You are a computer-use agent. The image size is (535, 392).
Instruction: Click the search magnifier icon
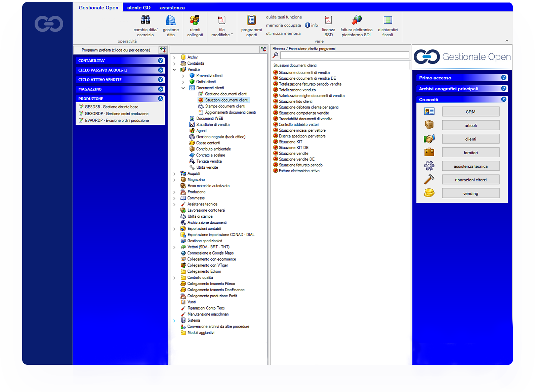275,55
